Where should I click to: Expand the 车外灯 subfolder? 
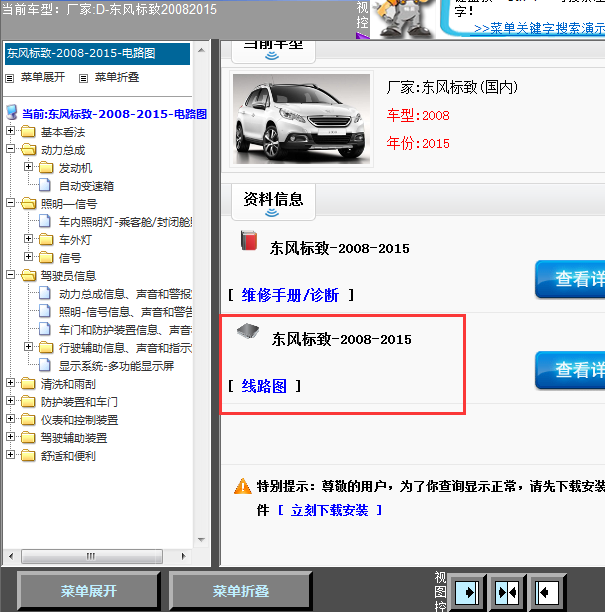coord(28,238)
